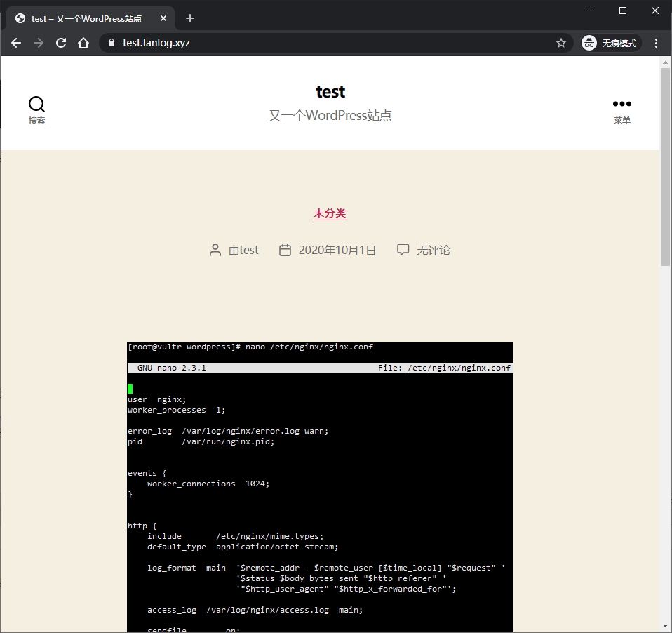Viewport: 672px width, 633px height.
Task: Open a new browser tab
Action: pyautogui.click(x=190, y=18)
